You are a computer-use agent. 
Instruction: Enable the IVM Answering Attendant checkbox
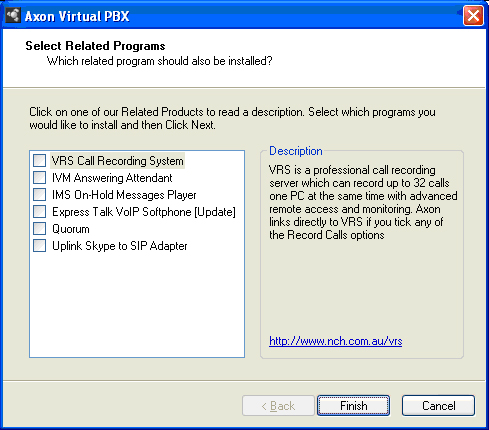[x=39, y=178]
